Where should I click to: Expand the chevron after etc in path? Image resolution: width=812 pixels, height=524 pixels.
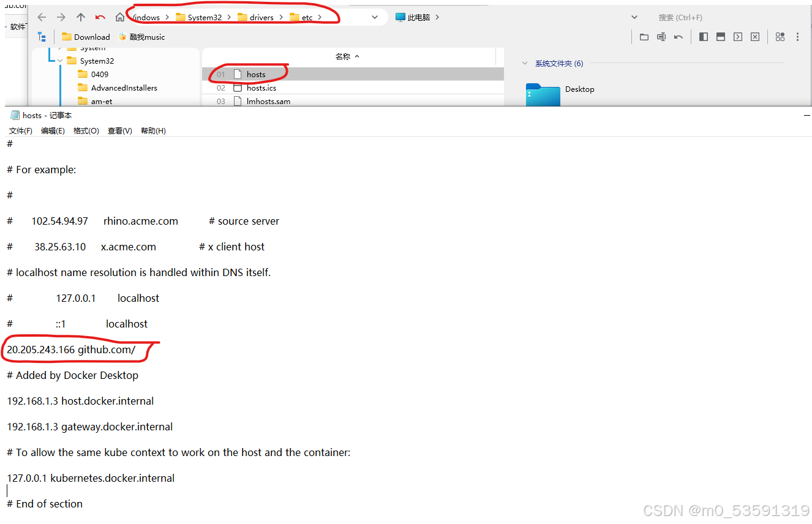pos(320,17)
